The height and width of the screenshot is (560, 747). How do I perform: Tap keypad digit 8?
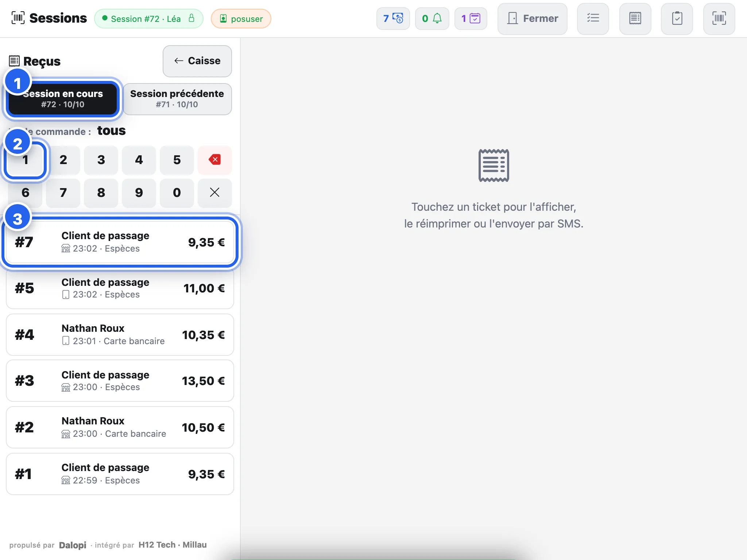point(101,192)
